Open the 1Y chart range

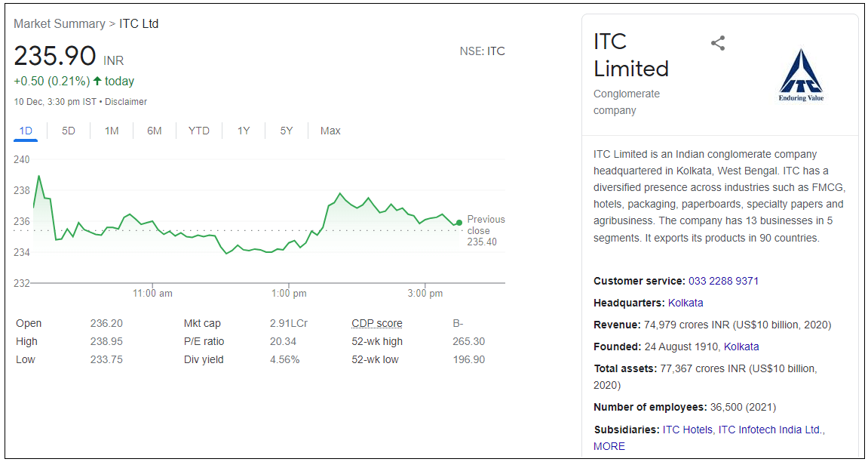(x=244, y=131)
